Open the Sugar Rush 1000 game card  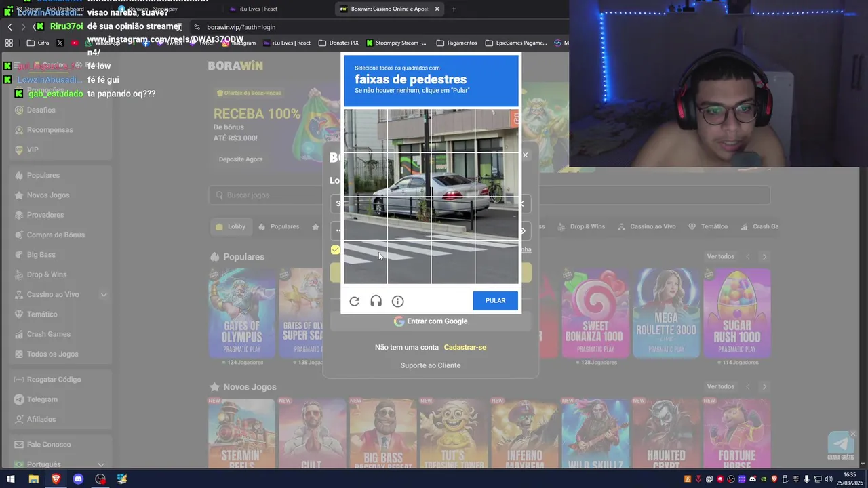(736, 313)
